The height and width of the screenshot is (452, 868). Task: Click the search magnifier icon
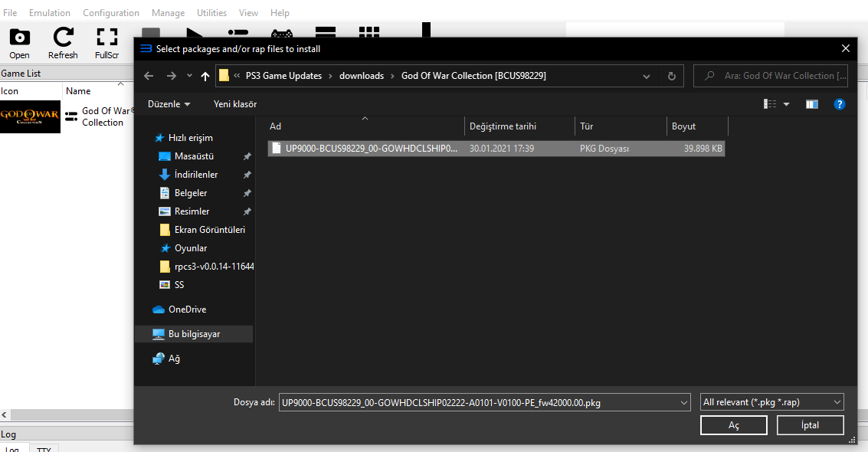pyautogui.click(x=709, y=76)
